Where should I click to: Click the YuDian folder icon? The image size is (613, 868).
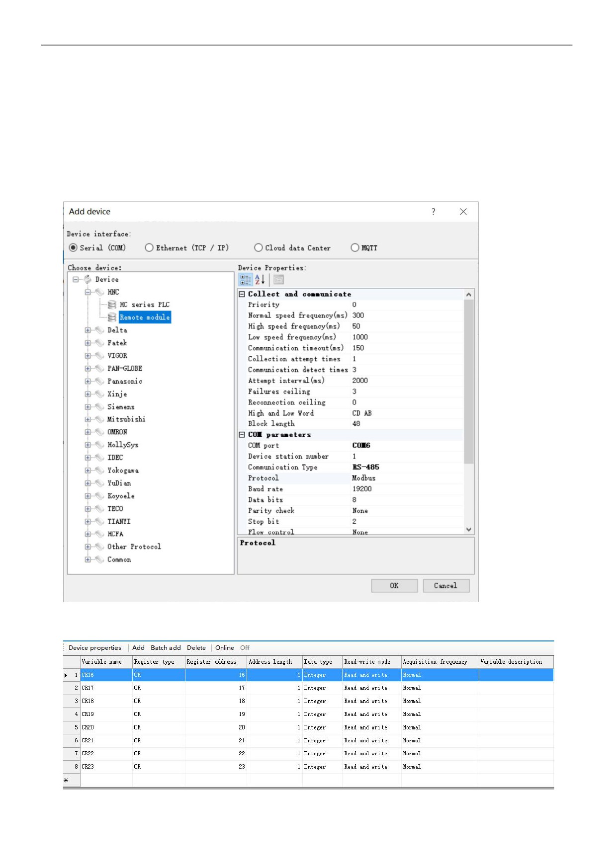coord(100,483)
